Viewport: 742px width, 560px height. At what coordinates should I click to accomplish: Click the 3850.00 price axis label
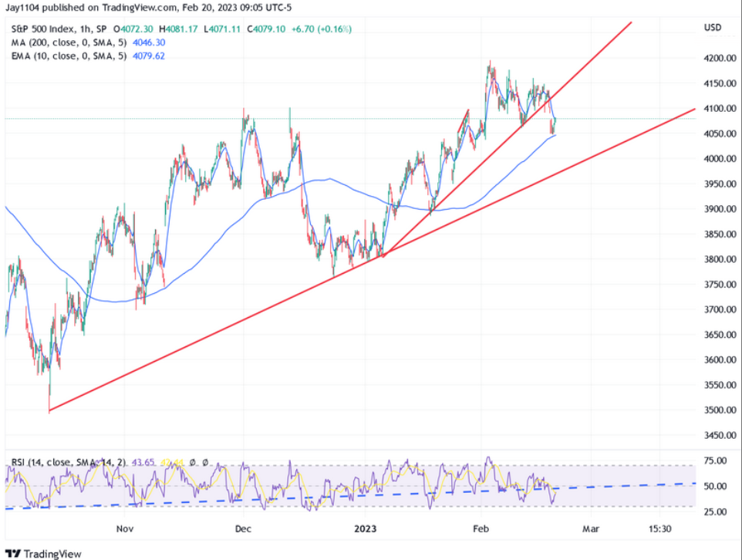tap(720, 234)
